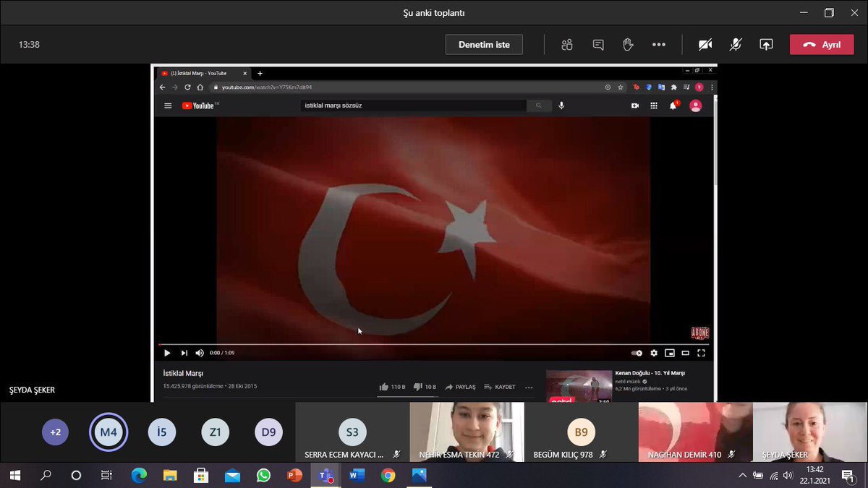The image size is (868, 488).
Task: Open the taskbar volume control
Action: [x=788, y=475]
